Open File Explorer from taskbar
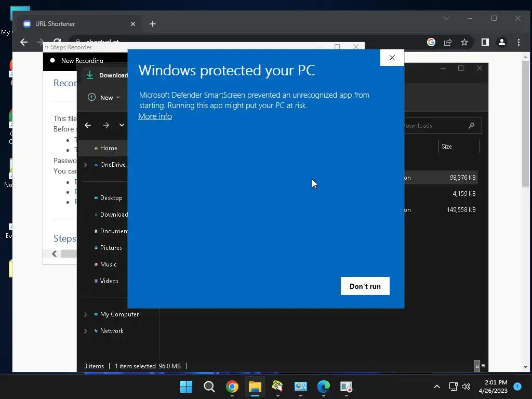 point(255,387)
